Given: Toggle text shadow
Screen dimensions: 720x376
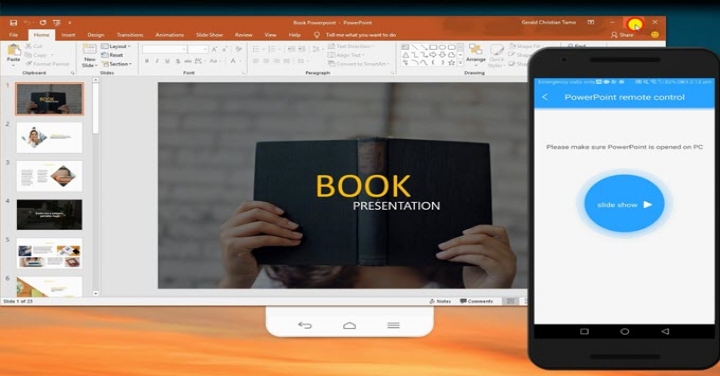Looking at the screenshot, I should [x=178, y=61].
